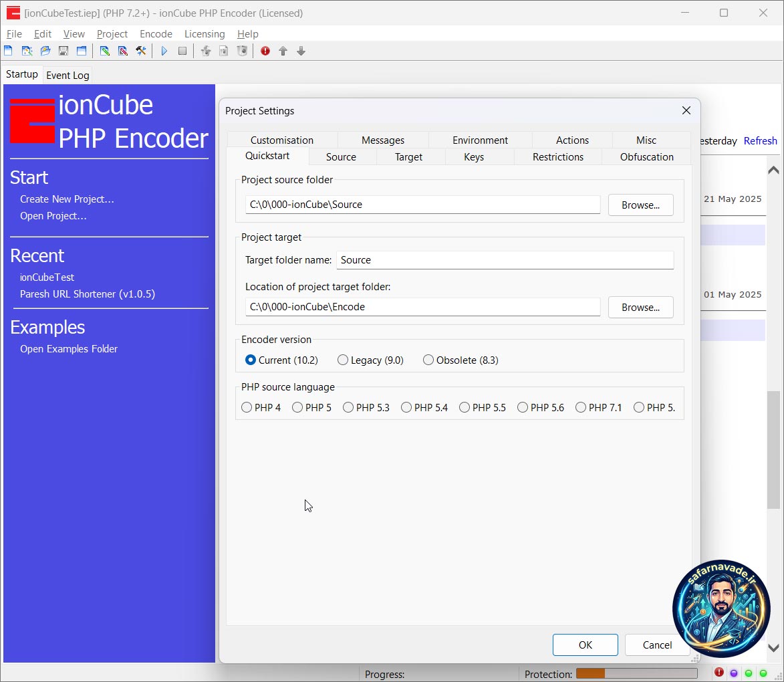Close the Project Settings dialog with X

(686, 110)
